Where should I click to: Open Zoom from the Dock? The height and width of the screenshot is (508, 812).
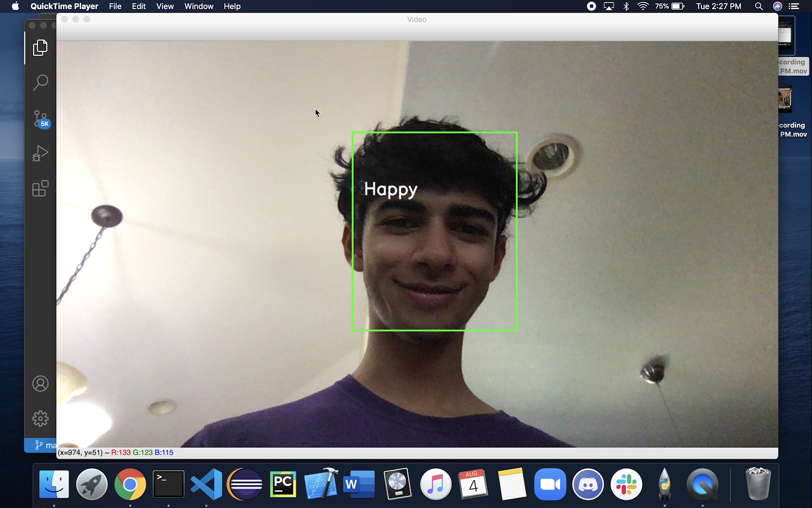(550, 484)
